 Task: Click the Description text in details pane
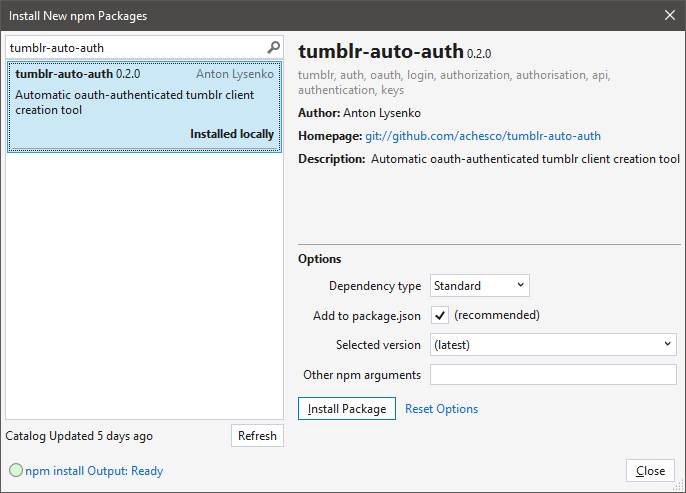pyautogui.click(x=489, y=159)
